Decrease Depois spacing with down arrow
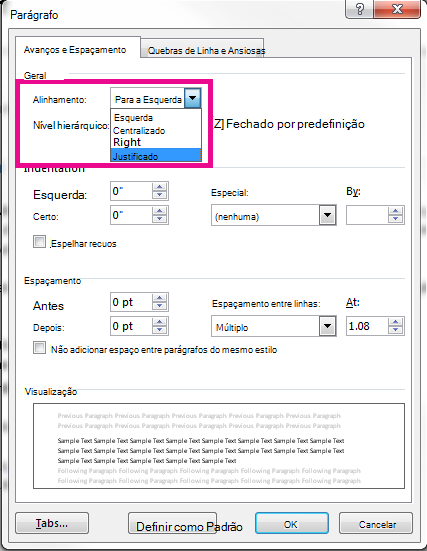This screenshot has height=551, width=427. 160,330
